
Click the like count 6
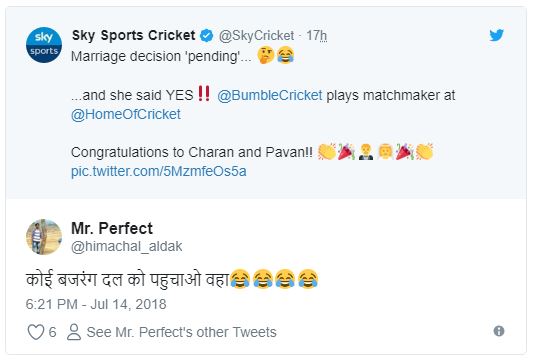pos(52,332)
